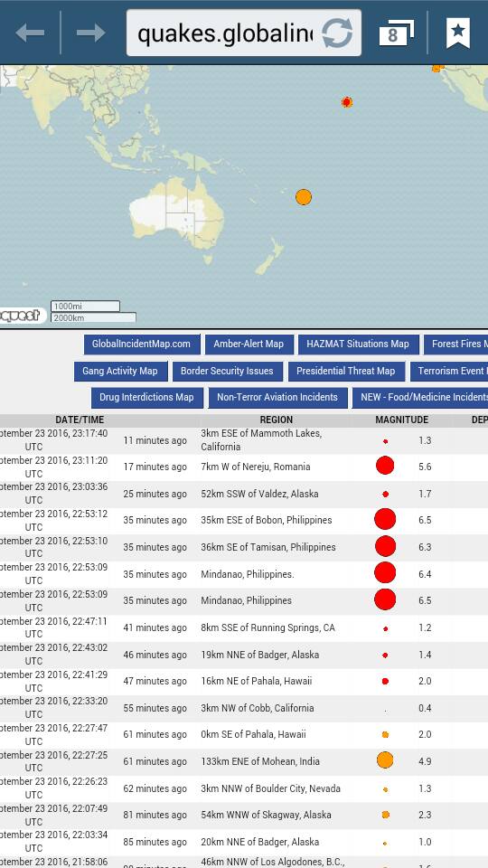Select '0km SE of Pahala, Hawaii' entry
Image resolution: width=488 pixels, height=868 pixels.
click(253, 734)
